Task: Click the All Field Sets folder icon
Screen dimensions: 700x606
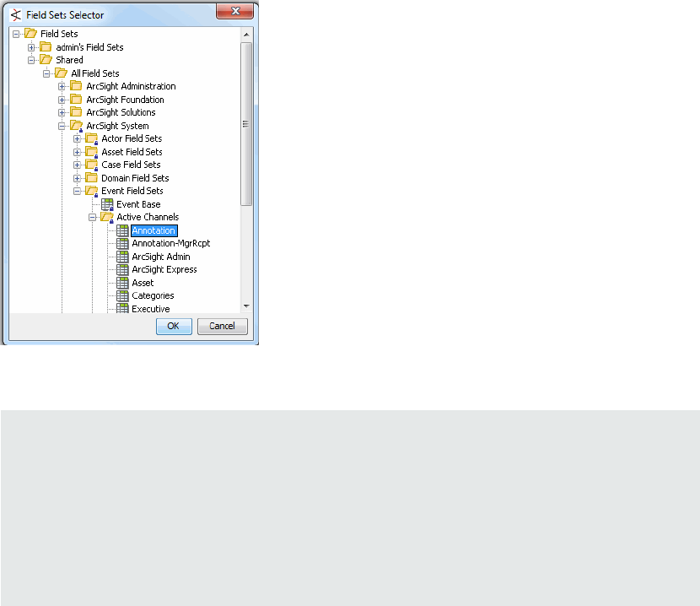Action: coord(61,73)
